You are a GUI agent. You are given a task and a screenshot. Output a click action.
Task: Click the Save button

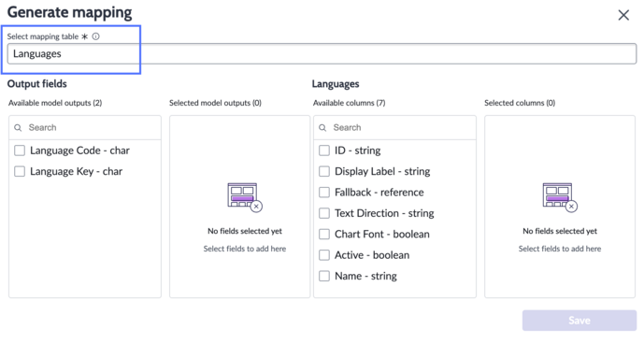580,321
